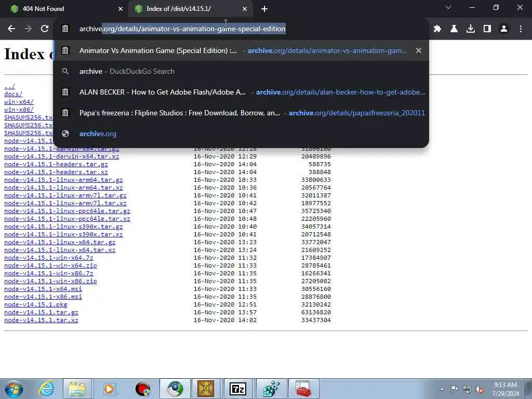Open the profile avatar menu
This screenshot has width=532, height=399.
[504, 29]
